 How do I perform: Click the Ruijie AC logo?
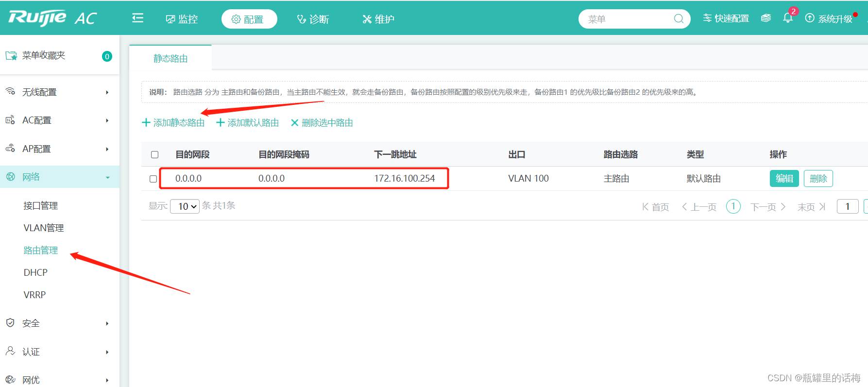(x=52, y=18)
